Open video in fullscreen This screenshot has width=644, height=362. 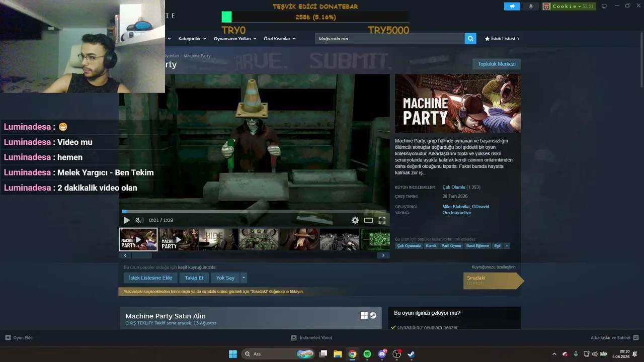(x=382, y=220)
